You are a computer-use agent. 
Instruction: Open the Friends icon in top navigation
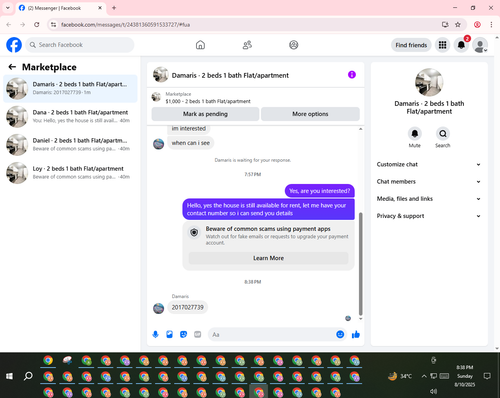[x=247, y=45]
